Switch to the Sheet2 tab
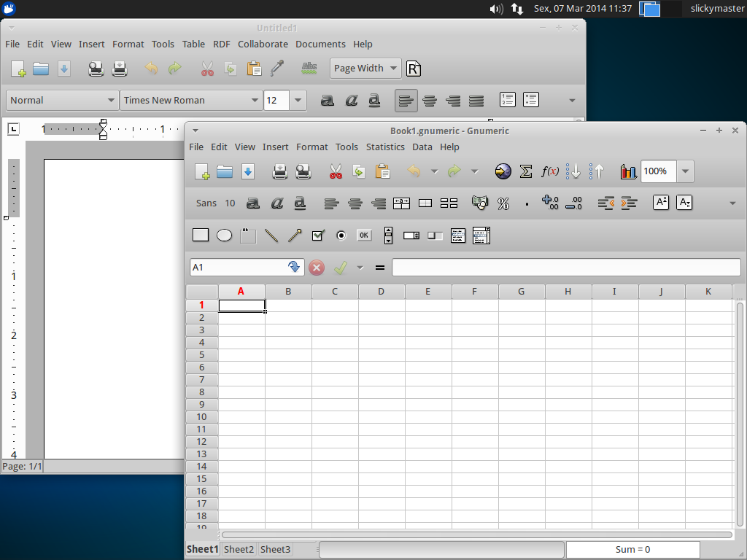The image size is (747, 560). [239, 549]
